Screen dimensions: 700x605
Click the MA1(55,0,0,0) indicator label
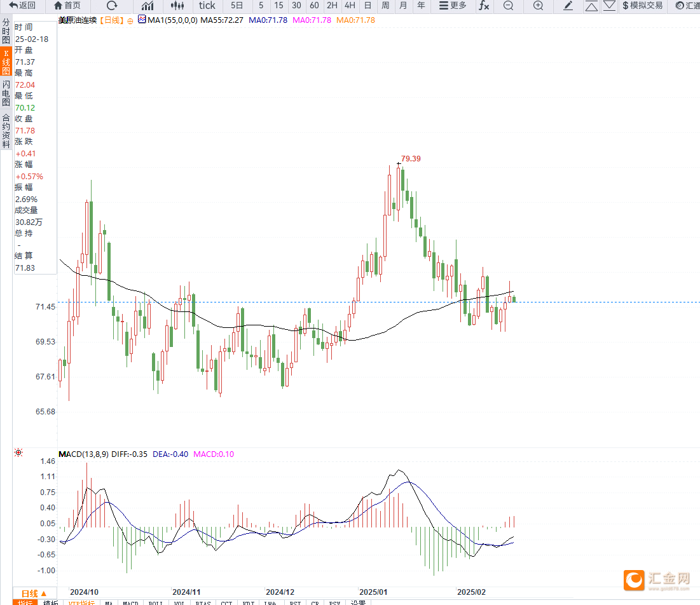[x=172, y=20]
